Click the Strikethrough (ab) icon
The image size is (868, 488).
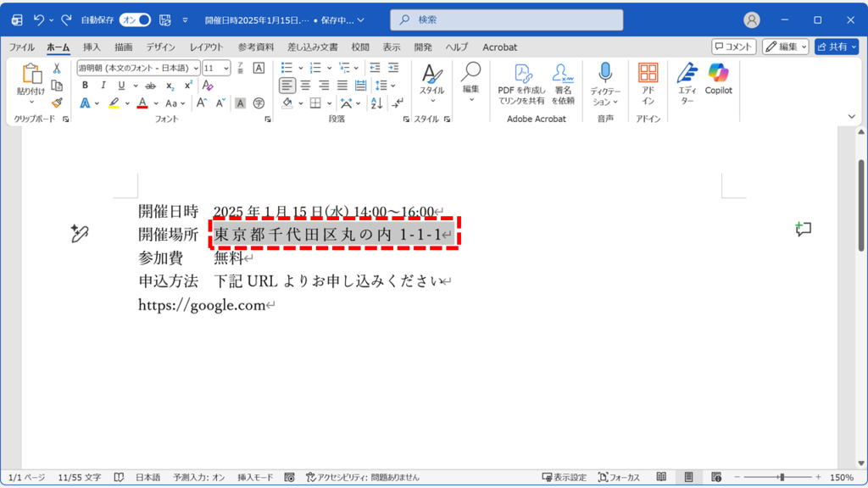[x=149, y=86]
